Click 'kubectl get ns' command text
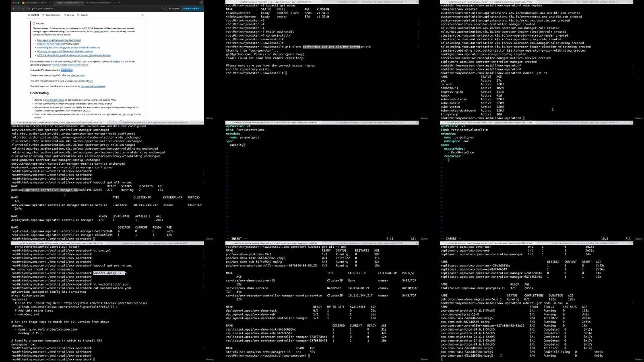 (x=535, y=73)
